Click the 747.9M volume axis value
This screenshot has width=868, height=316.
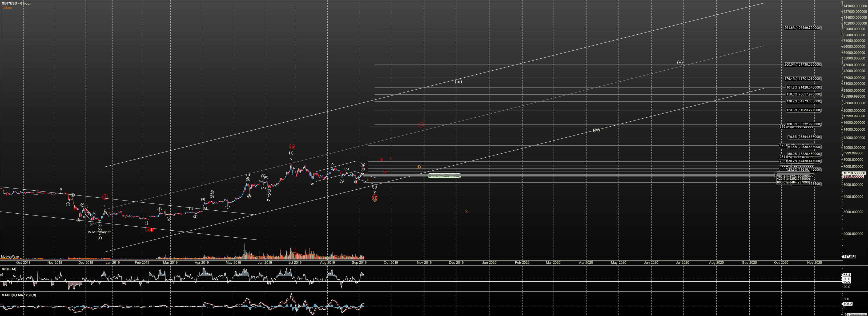pos(849,257)
